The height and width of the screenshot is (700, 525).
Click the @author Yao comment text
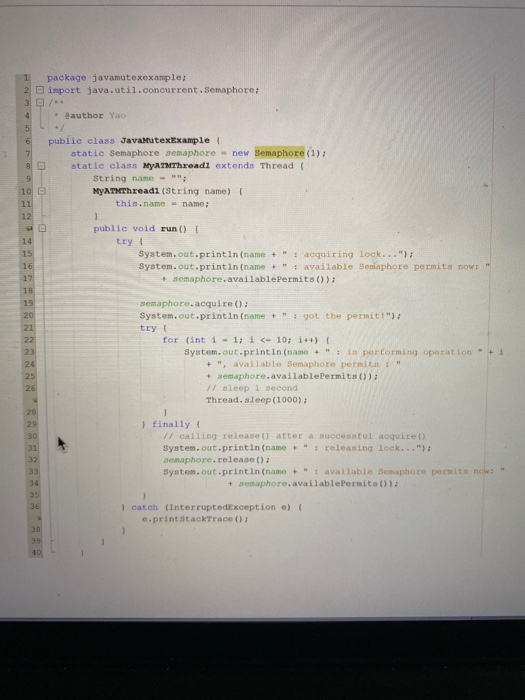coord(96,116)
